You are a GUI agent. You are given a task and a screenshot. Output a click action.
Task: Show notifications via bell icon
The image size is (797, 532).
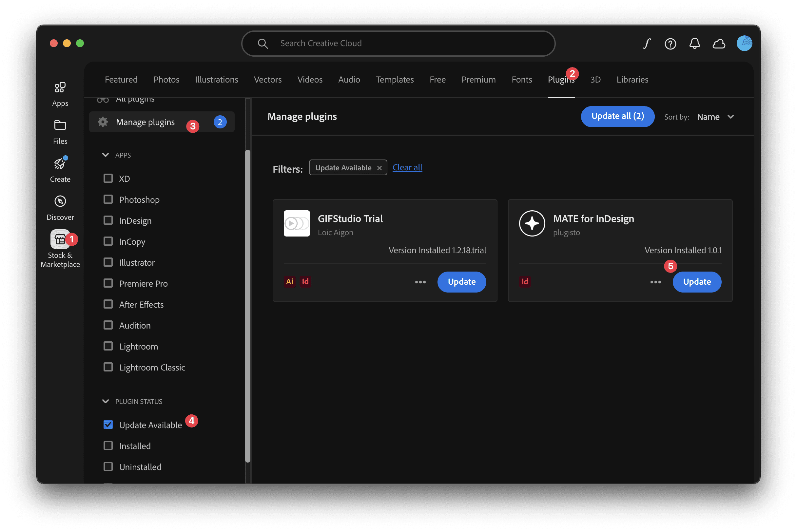pos(694,44)
